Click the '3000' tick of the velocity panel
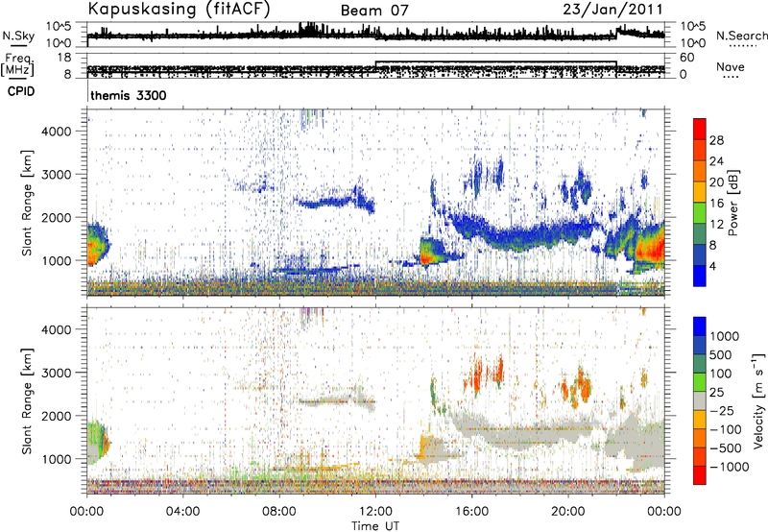 coord(56,373)
